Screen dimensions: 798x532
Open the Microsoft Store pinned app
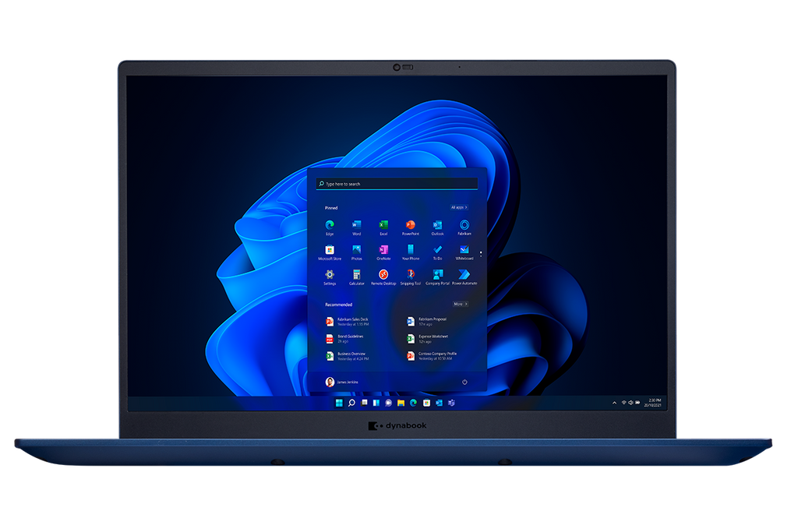[330, 250]
